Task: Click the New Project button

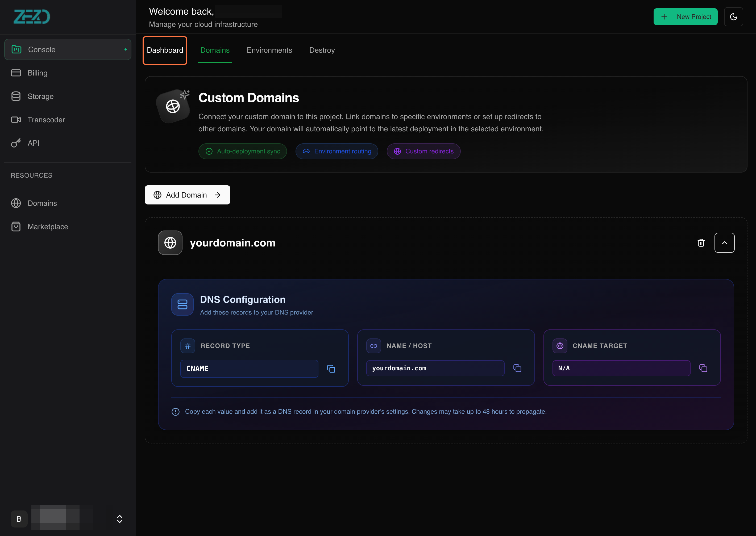Action: click(x=685, y=17)
